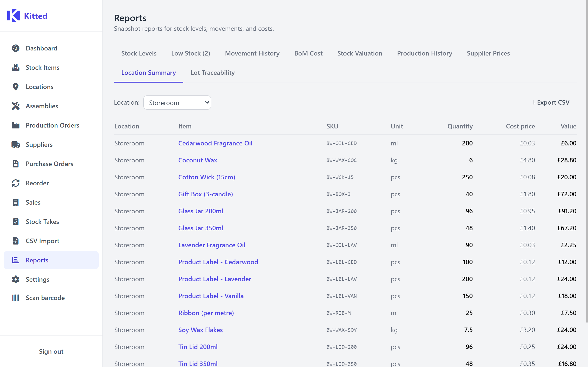Open Settings via the gear icon
This screenshot has width=588, height=367.
[16, 279]
